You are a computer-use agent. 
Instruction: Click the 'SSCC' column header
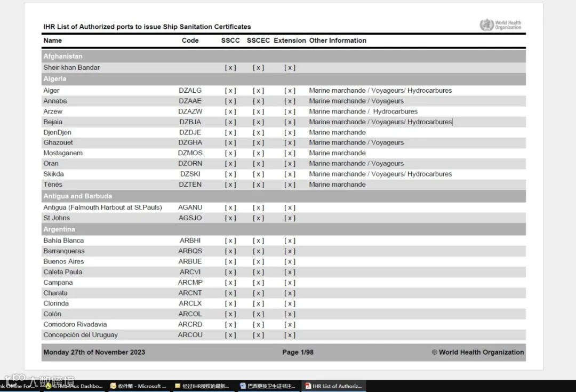(230, 41)
